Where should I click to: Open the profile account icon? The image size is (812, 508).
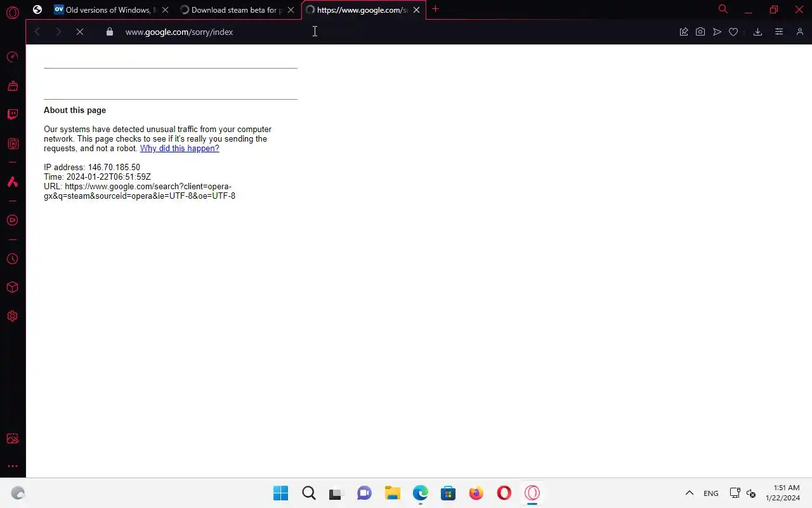pyautogui.click(x=799, y=32)
